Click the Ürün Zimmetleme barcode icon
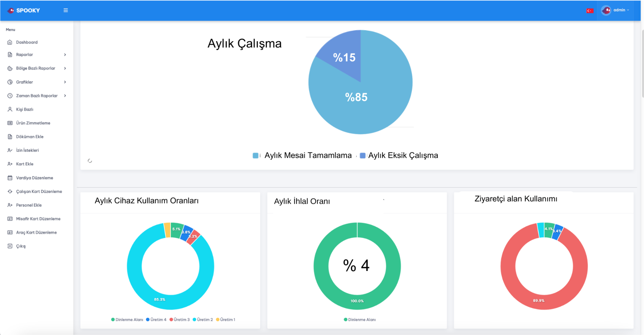 [x=10, y=123]
